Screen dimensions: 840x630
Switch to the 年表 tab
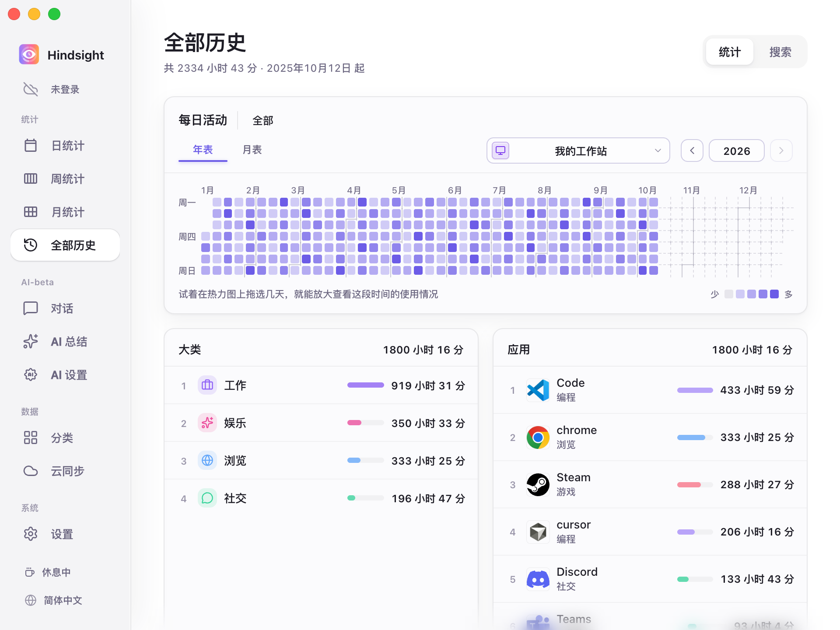point(203,150)
